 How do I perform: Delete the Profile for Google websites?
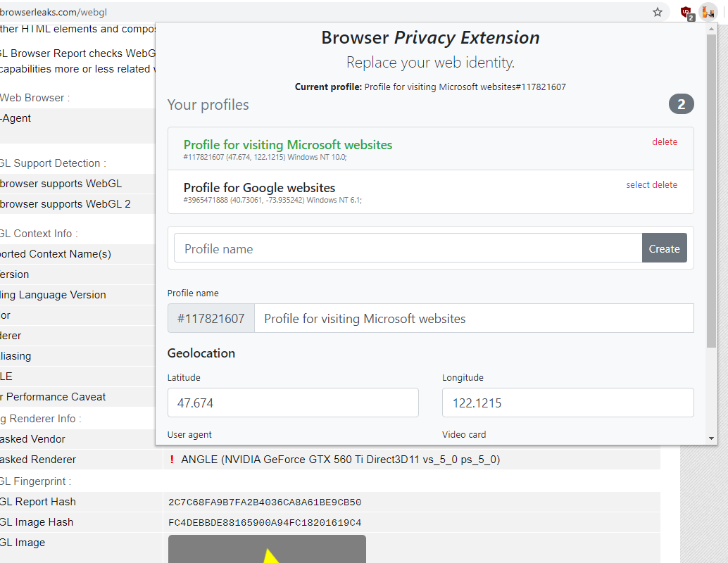[x=665, y=184]
